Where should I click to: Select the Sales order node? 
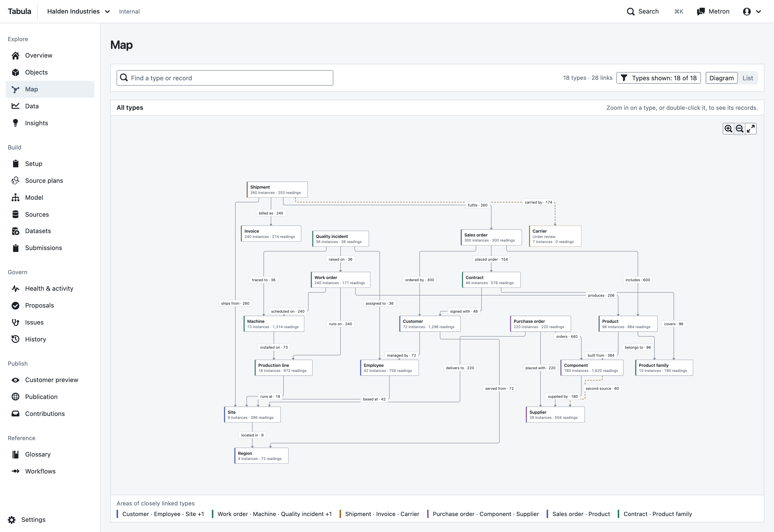[491, 237]
